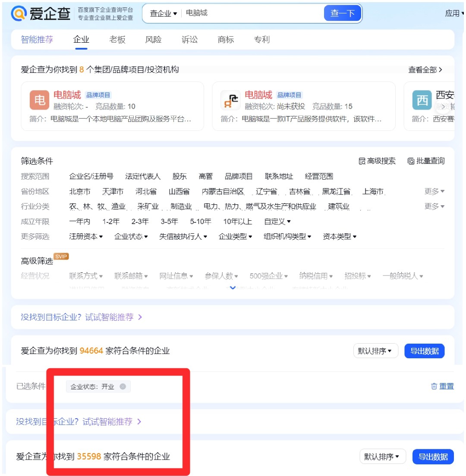The height and width of the screenshot is (476, 466).
Task: Open the 失信被执行人 filter dropdown
Action: click(183, 236)
